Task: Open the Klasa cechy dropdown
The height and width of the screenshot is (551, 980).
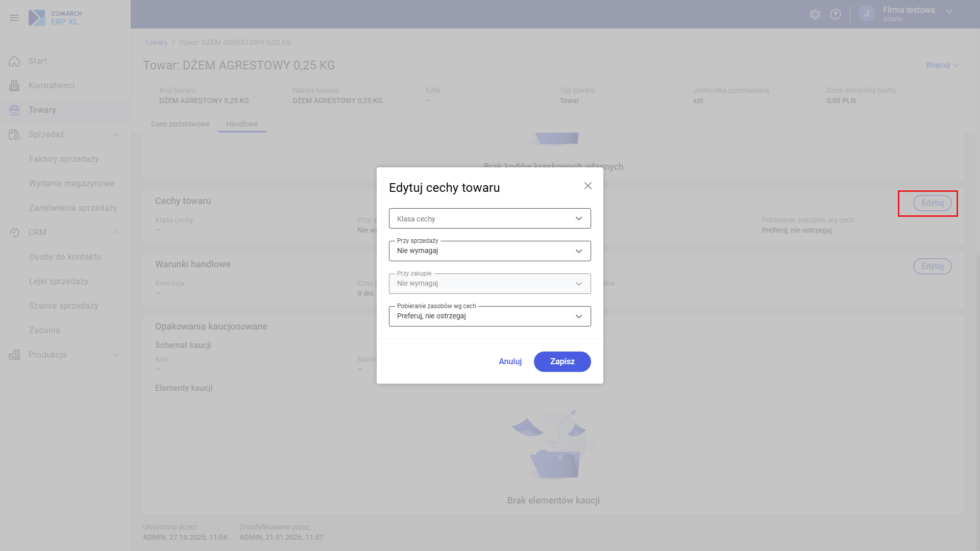Action: [x=489, y=218]
